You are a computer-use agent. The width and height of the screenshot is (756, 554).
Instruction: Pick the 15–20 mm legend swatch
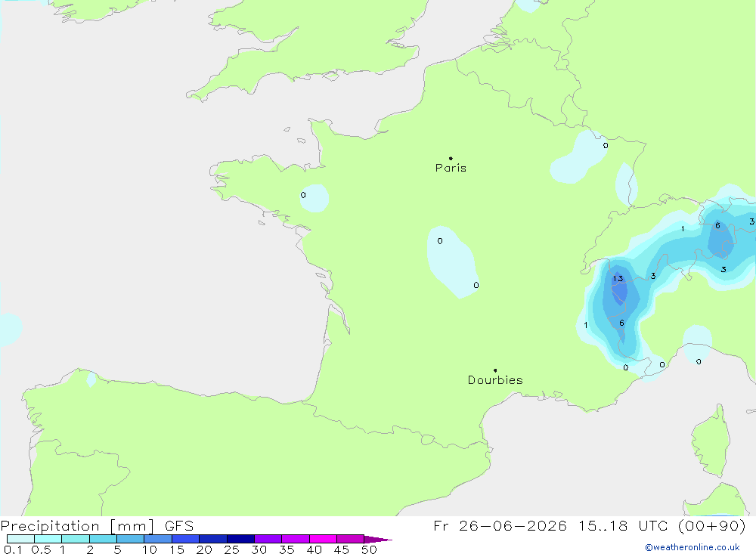(x=186, y=539)
